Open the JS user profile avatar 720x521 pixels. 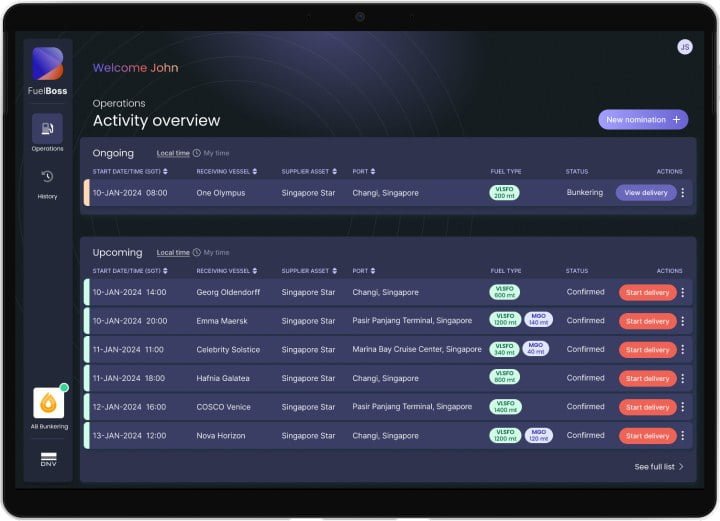tap(684, 47)
